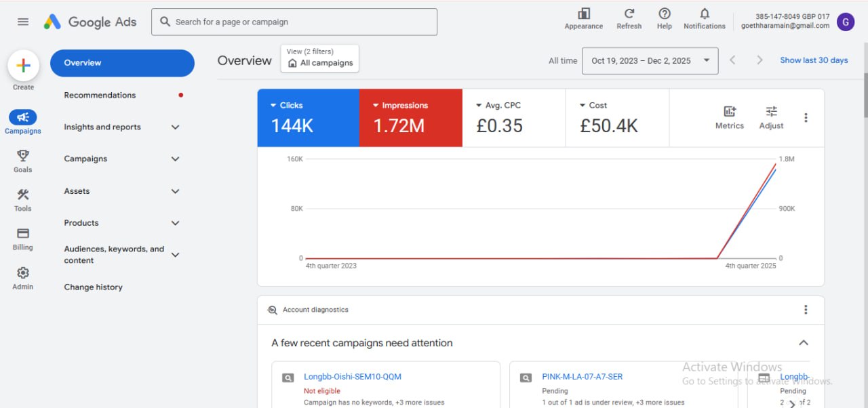The image size is (868, 408).
Task: Expand the Assets menu section
Action: click(176, 191)
